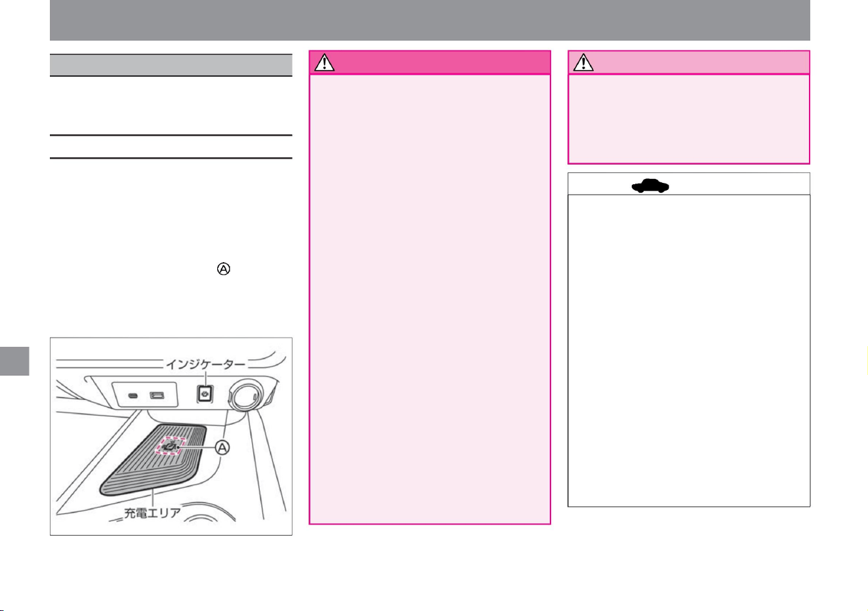Click the circled A symbol in the body text

pyautogui.click(x=224, y=269)
